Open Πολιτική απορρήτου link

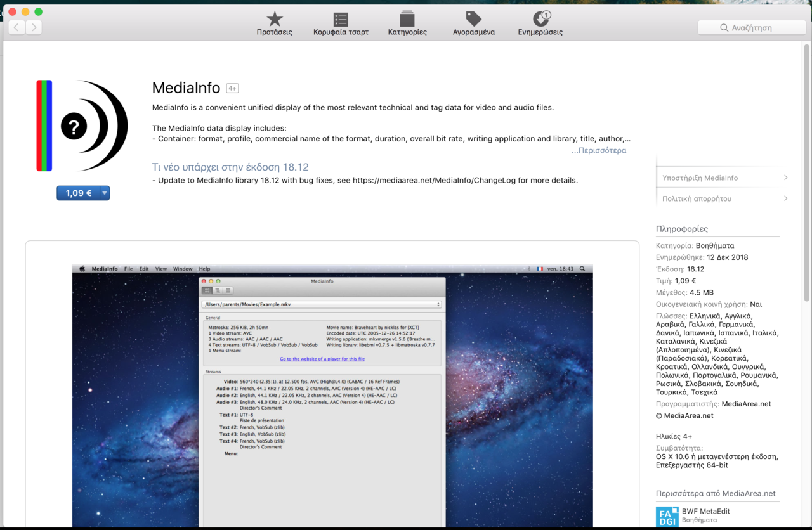coord(697,199)
